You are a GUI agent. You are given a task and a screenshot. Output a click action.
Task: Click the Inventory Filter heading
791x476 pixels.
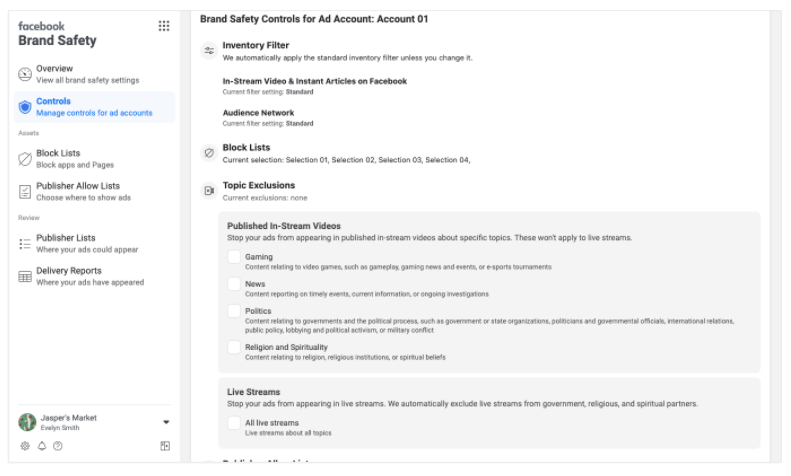point(256,45)
